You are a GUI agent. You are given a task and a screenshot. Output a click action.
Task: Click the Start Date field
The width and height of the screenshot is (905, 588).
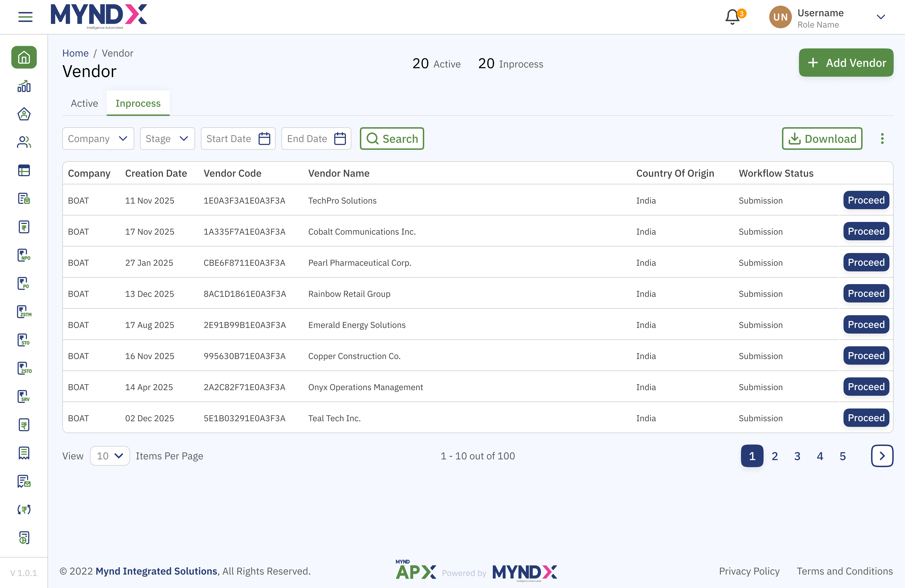pyautogui.click(x=238, y=138)
